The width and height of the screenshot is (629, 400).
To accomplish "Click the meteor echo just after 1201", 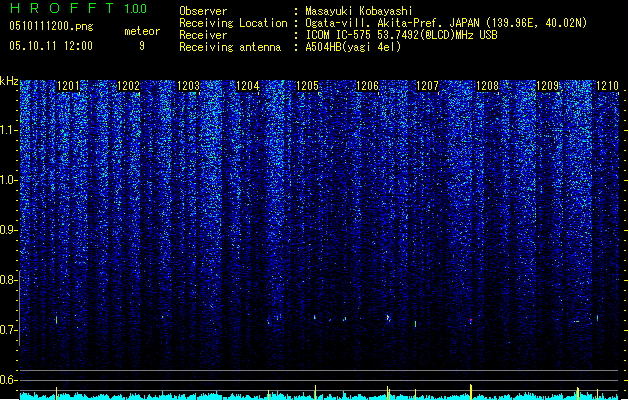I will (57, 320).
